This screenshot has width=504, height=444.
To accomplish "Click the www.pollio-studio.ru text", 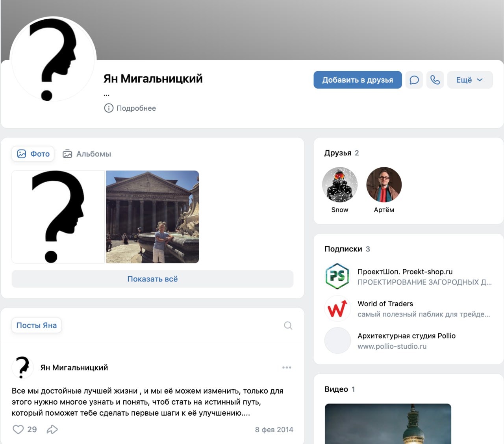I will [392, 346].
